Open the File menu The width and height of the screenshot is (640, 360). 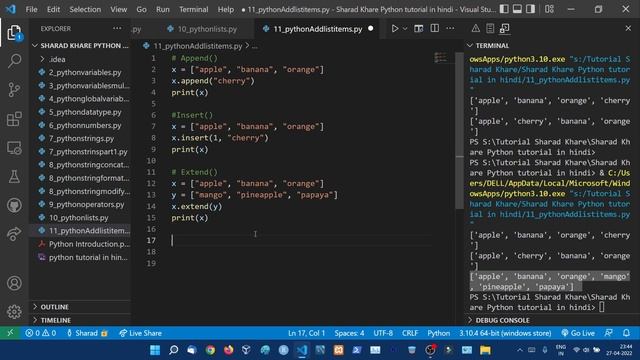tap(31, 9)
